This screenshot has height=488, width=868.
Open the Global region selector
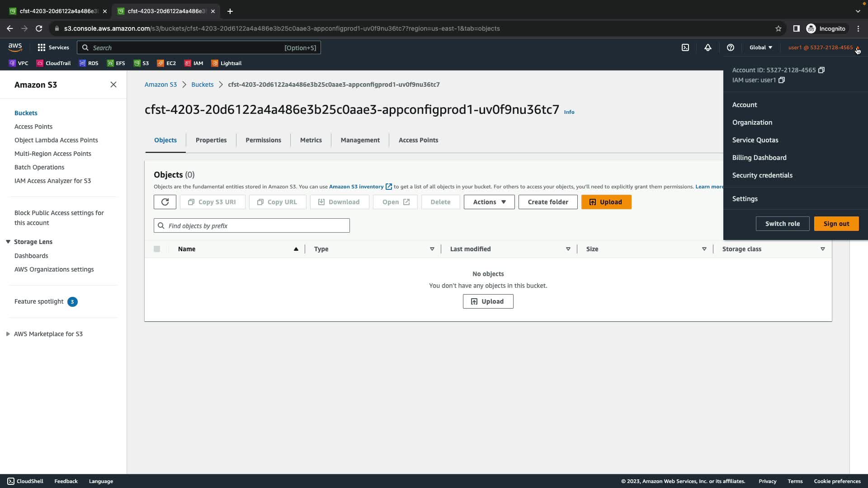pyautogui.click(x=761, y=47)
